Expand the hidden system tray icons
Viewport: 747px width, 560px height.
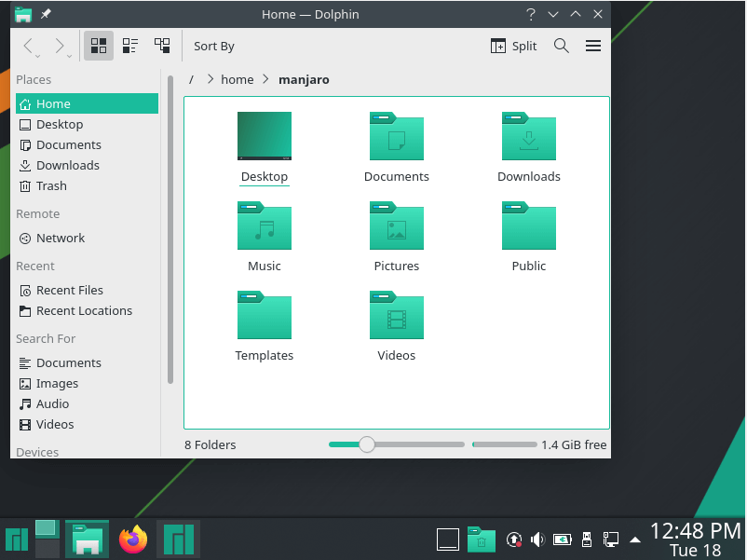click(x=635, y=539)
